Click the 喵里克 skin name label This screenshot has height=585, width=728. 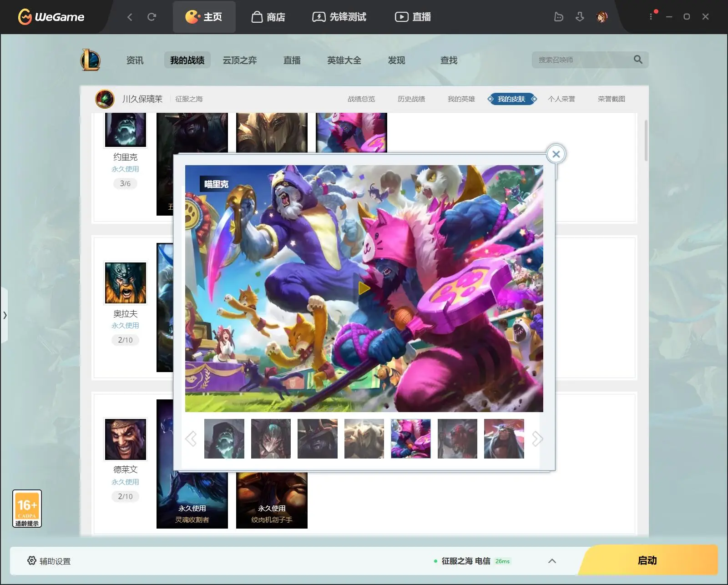(216, 184)
